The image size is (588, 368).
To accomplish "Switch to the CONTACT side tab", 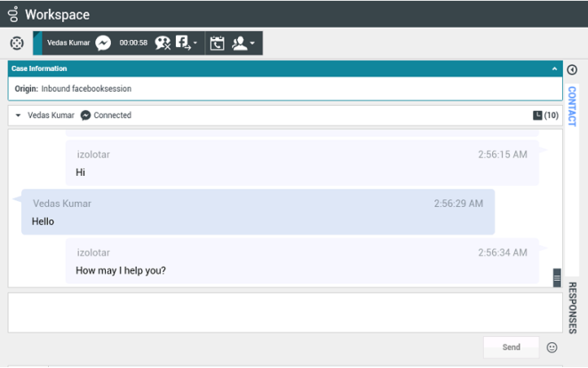I will click(573, 107).
